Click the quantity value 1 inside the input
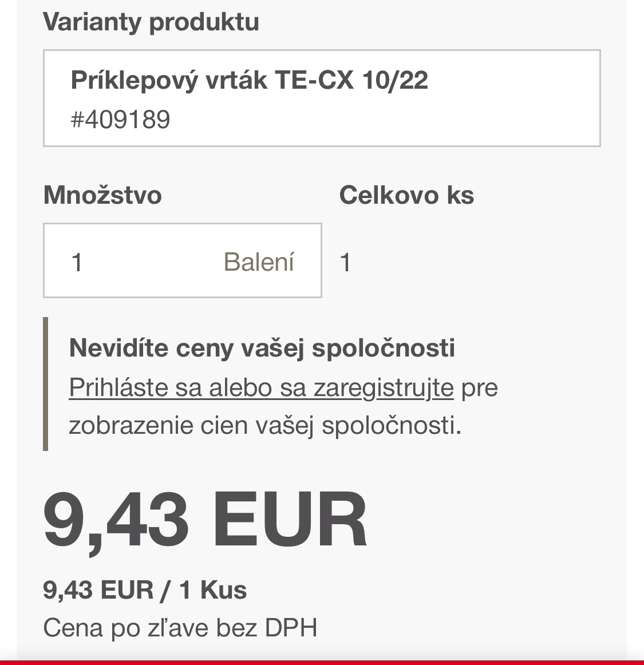Image resolution: width=644 pixels, height=665 pixels. click(x=77, y=263)
